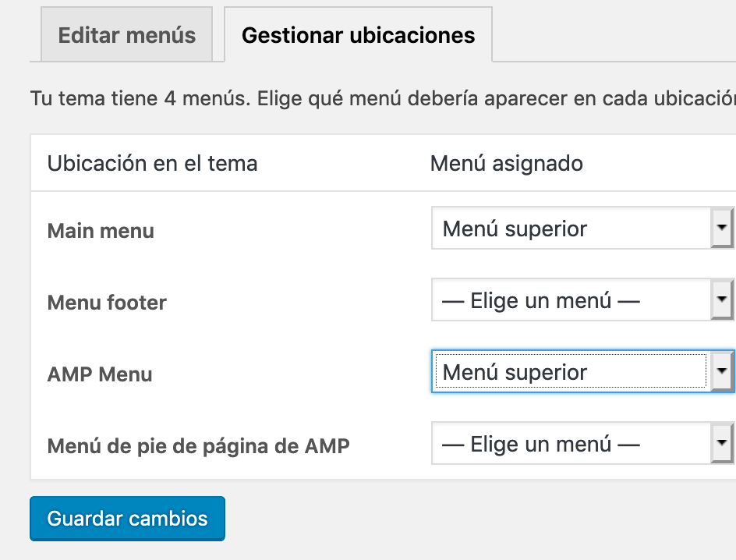Open the Menú de pie de página de AMP dropdown
The height and width of the screenshot is (560, 736).
[583, 443]
